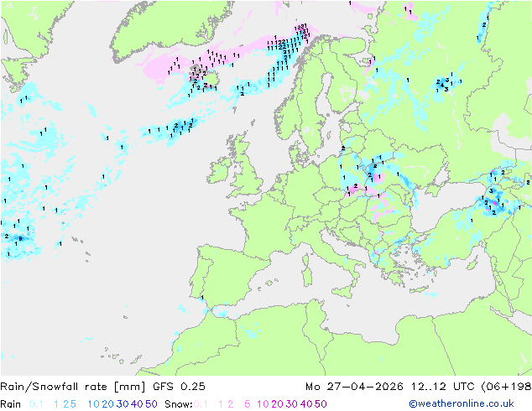Image resolution: width=532 pixels, height=411 pixels.
Task: Select the Rain 10 legend value
Action: [x=94, y=404]
